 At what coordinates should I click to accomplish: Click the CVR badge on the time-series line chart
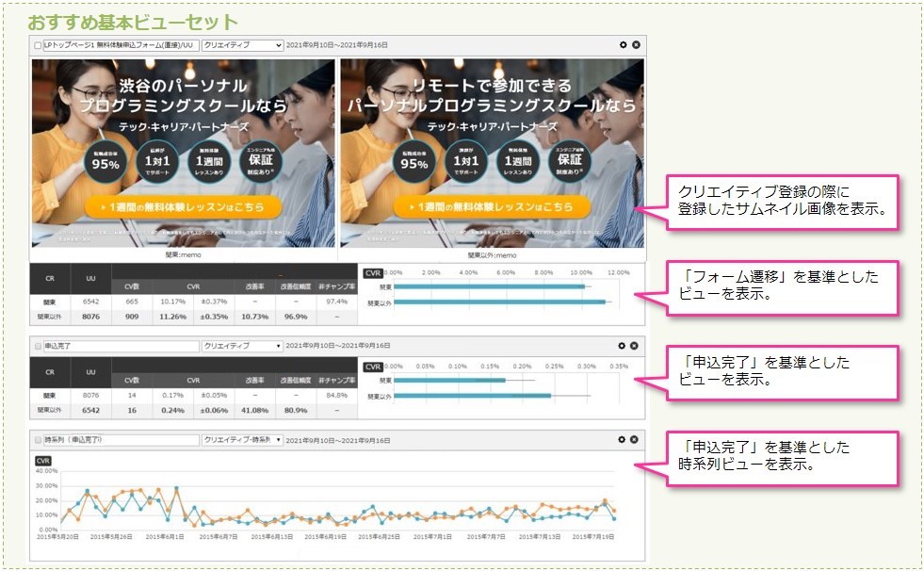coord(43,461)
